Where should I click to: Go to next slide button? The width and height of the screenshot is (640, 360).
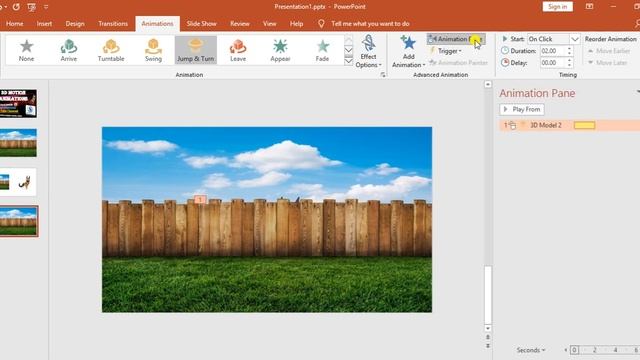[488, 346]
